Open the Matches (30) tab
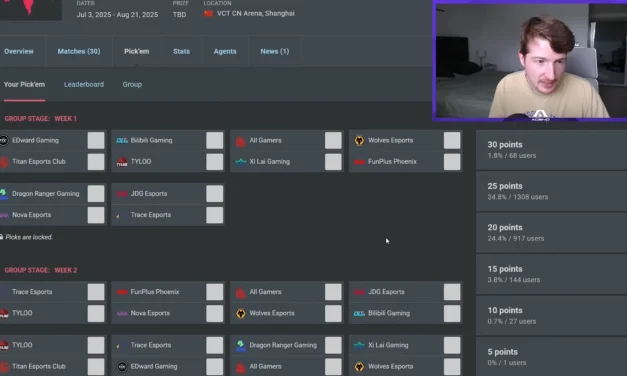627x376 pixels. (x=79, y=51)
